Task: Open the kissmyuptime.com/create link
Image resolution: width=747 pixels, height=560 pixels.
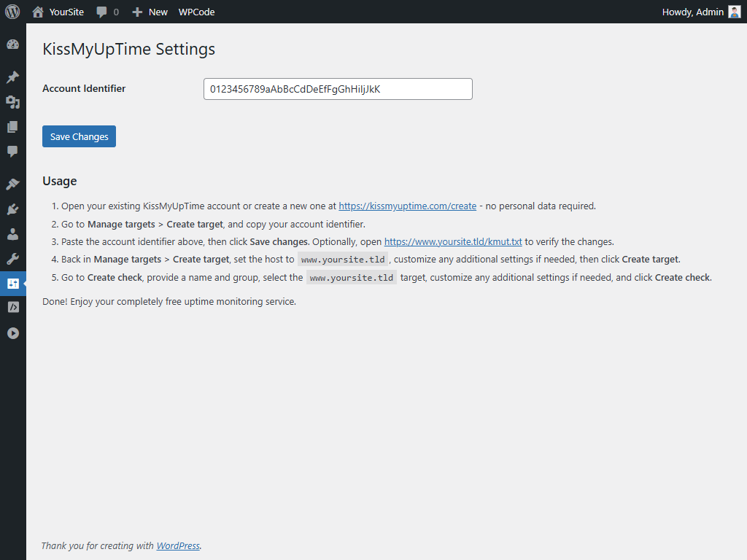Action: tap(407, 206)
